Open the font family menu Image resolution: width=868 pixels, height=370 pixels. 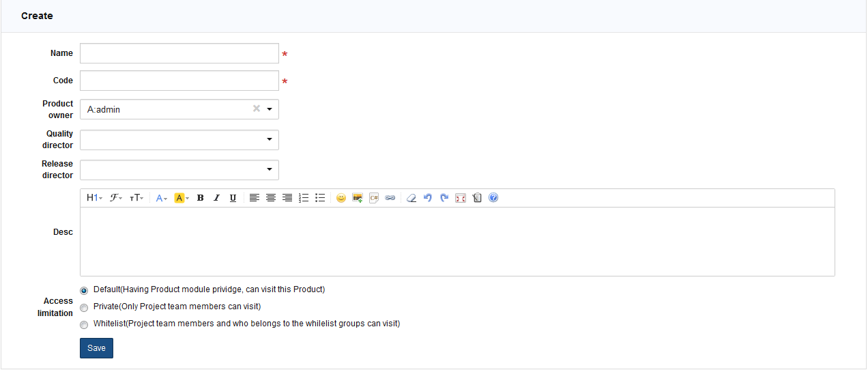click(116, 198)
